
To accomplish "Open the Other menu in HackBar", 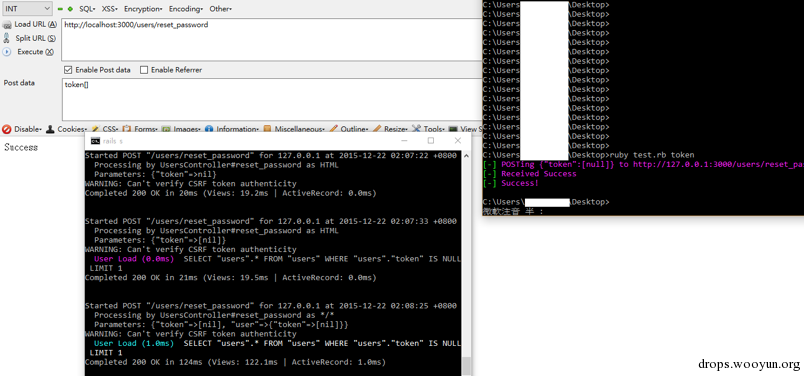I will (x=220, y=9).
